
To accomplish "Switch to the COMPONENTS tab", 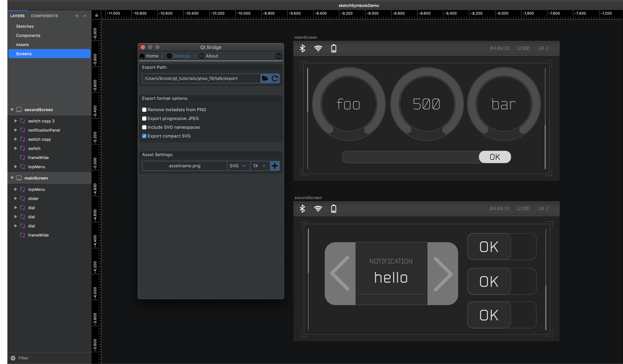I will (44, 16).
